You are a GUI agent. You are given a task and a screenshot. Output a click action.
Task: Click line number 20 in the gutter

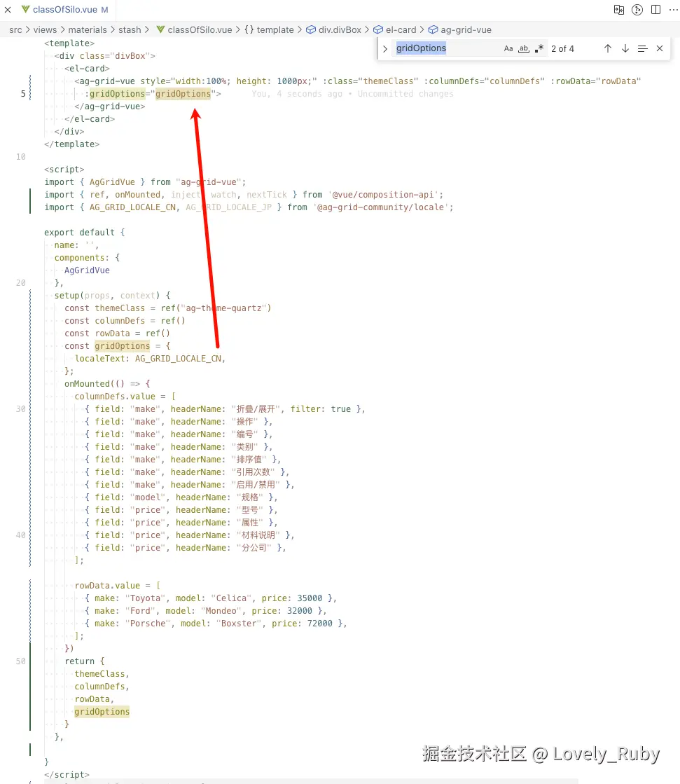(20, 282)
